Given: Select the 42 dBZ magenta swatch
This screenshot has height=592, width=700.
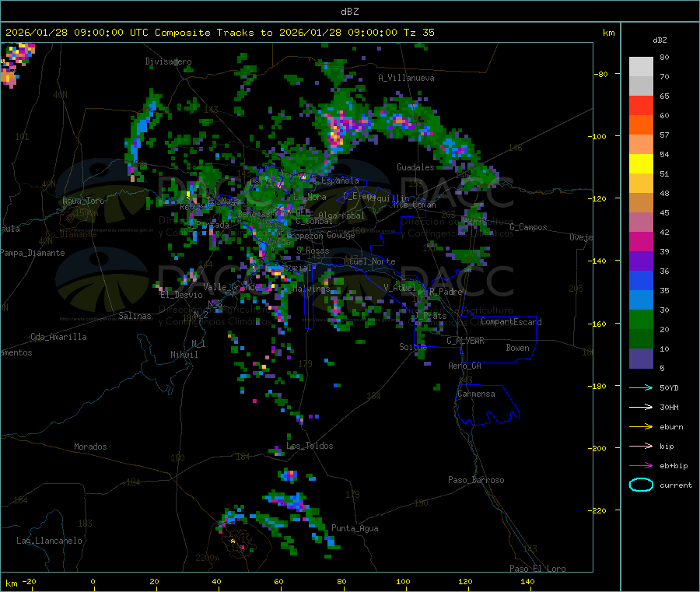Looking at the screenshot, I should 641,241.
